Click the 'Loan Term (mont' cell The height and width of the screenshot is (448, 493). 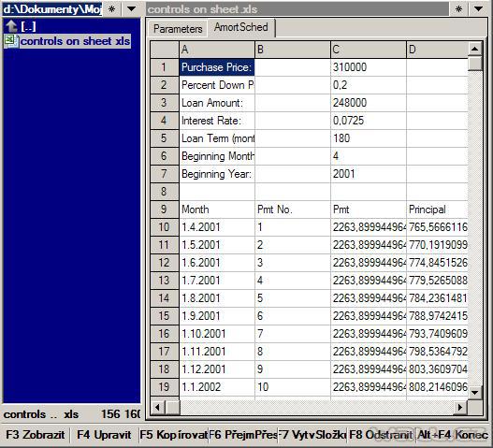[217, 138]
